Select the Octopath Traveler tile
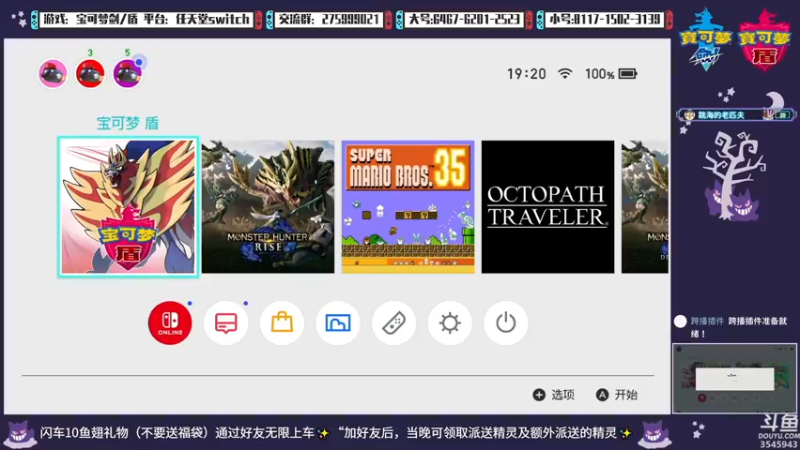Image resolution: width=800 pixels, height=450 pixels. click(x=548, y=207)
